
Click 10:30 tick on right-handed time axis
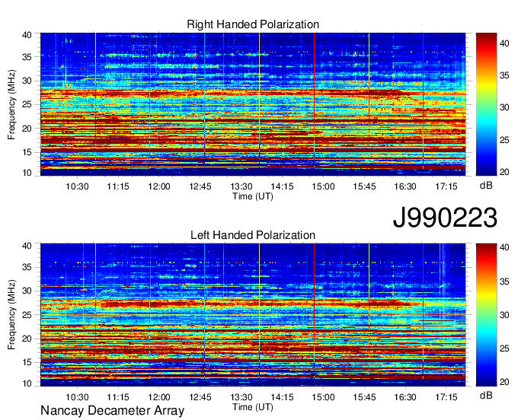tap(77, 186)
